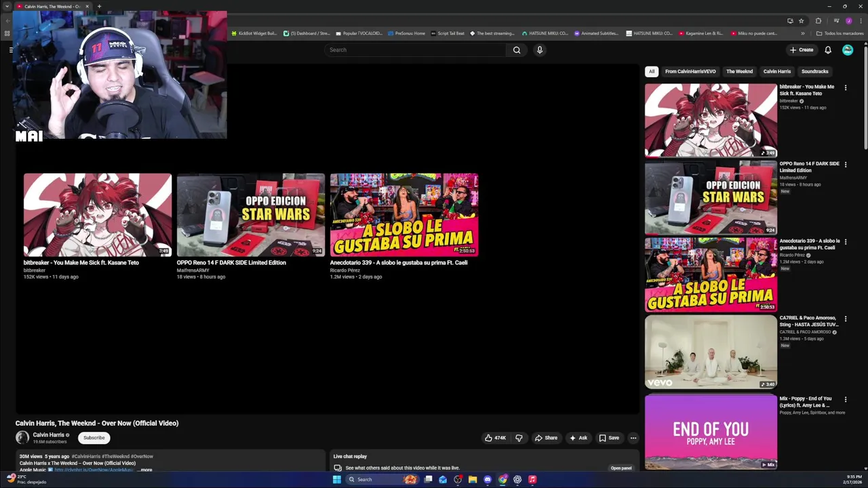The image size is (868, 488).
Task: Open the KickBot Widget bookmark
Action: (254, 33)
